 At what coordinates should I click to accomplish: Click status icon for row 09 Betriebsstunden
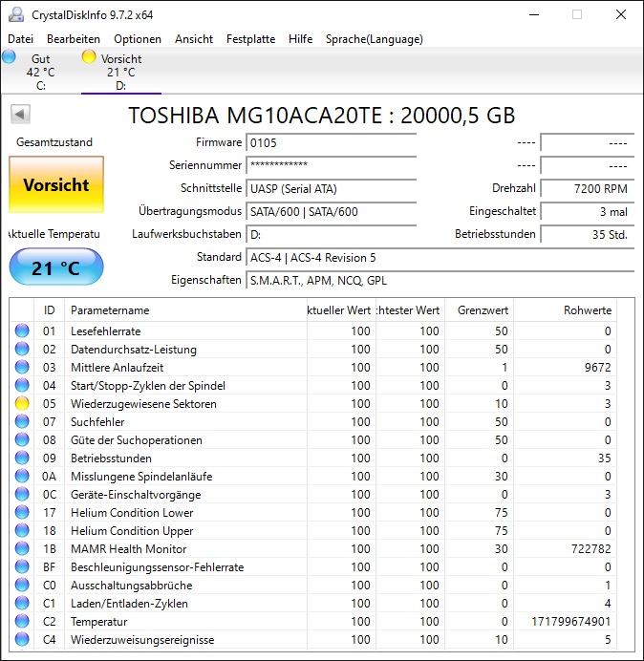point(22,458)
